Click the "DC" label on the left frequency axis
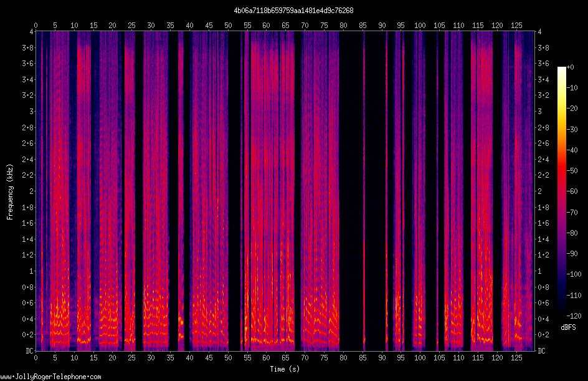Viewport: 588px width, 381px height. click(x=29, y=351)
